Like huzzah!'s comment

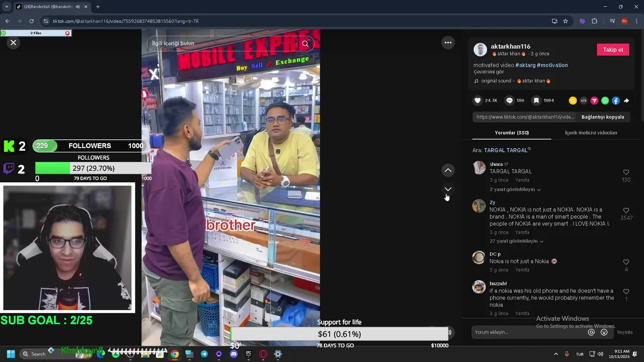[x=626, y=292]
